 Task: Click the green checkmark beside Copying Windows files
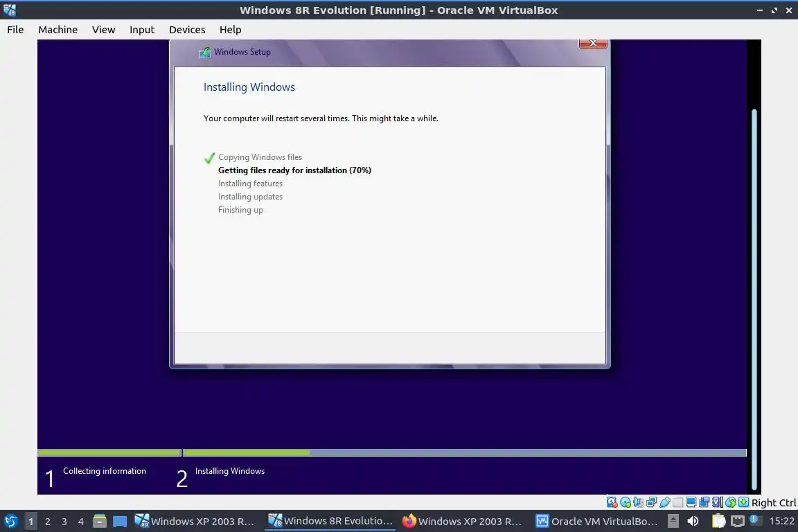(x=209, y=158)
